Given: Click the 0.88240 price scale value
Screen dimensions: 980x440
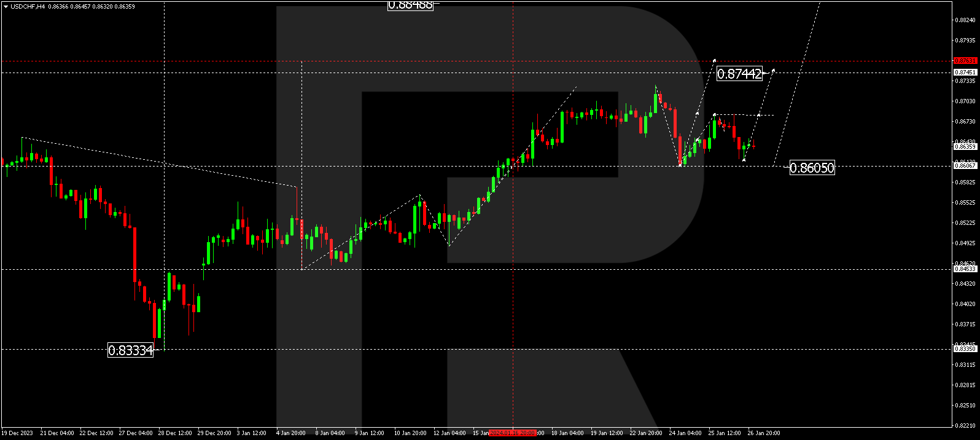Looking at the screenshot, I should click(x=966, y=20).
